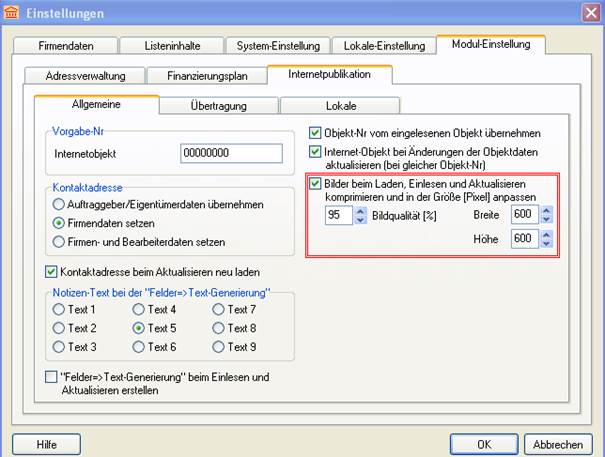The image size is (605, 457).
Task: Open the Adressverwaltung sub-tab
Action: [85, 76]
